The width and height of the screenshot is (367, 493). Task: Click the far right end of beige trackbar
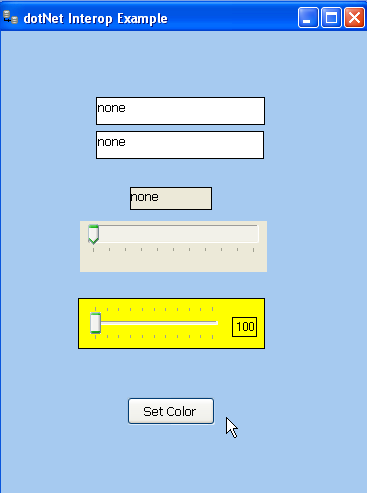point(255,234)
